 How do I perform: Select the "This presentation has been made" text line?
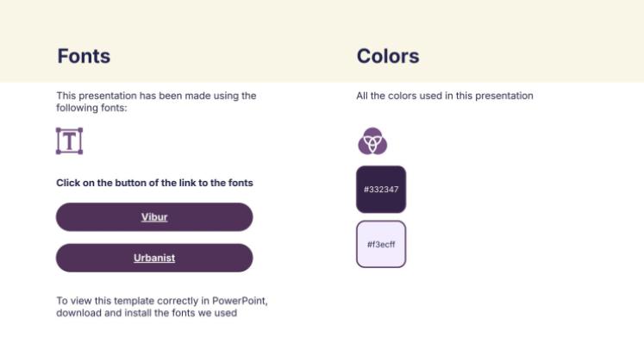[156, 96]
